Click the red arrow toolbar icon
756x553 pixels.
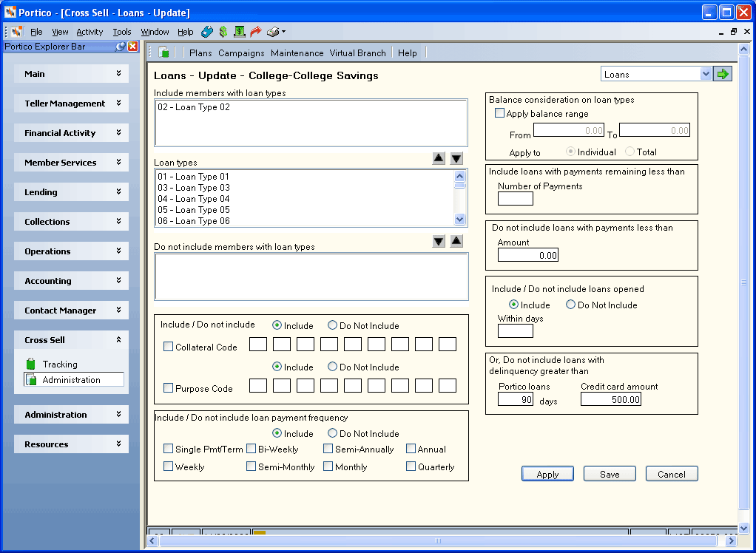point(255,32)
